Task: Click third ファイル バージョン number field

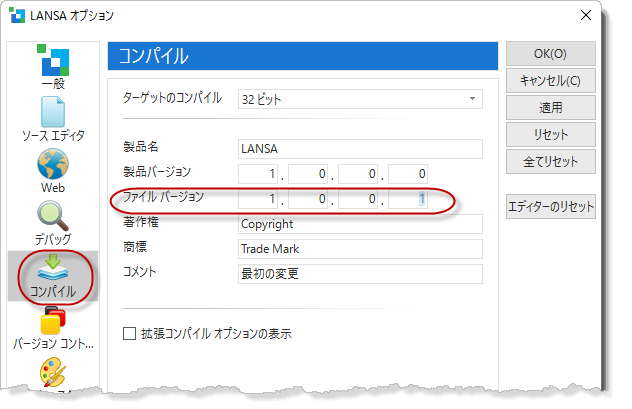Action: tap(358, 199)
